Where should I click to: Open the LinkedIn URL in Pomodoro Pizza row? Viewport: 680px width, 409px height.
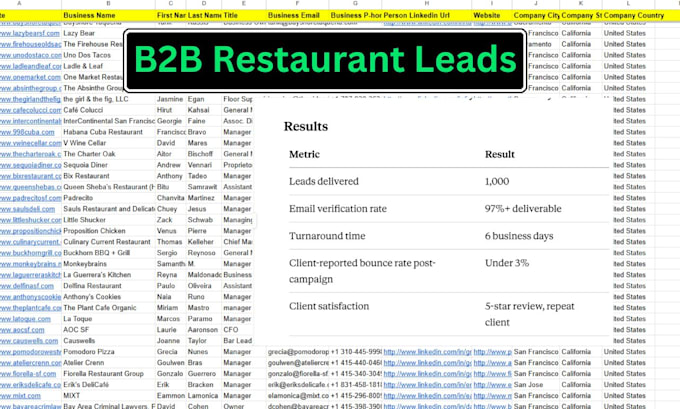[428, 352]
